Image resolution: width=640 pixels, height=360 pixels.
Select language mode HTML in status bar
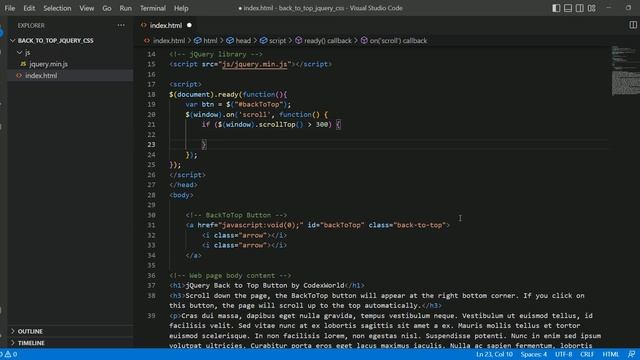611,354
